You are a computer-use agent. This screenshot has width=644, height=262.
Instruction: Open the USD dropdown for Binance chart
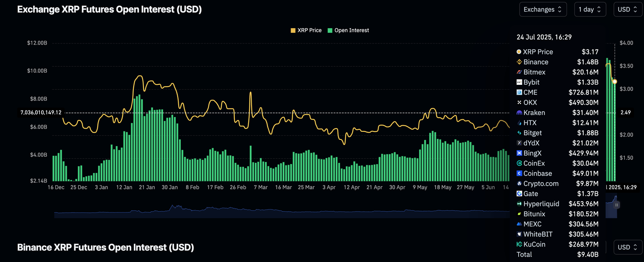point(628,247)
